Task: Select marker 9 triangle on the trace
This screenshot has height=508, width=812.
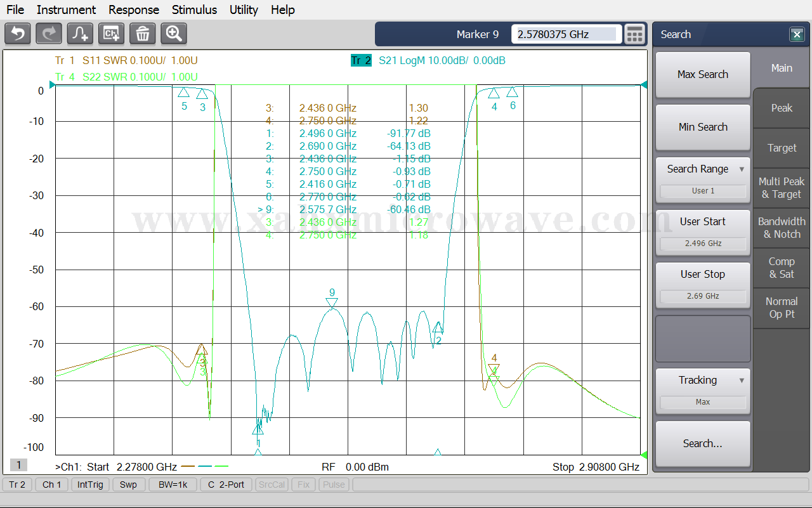Action: click(x=332, y=303)
